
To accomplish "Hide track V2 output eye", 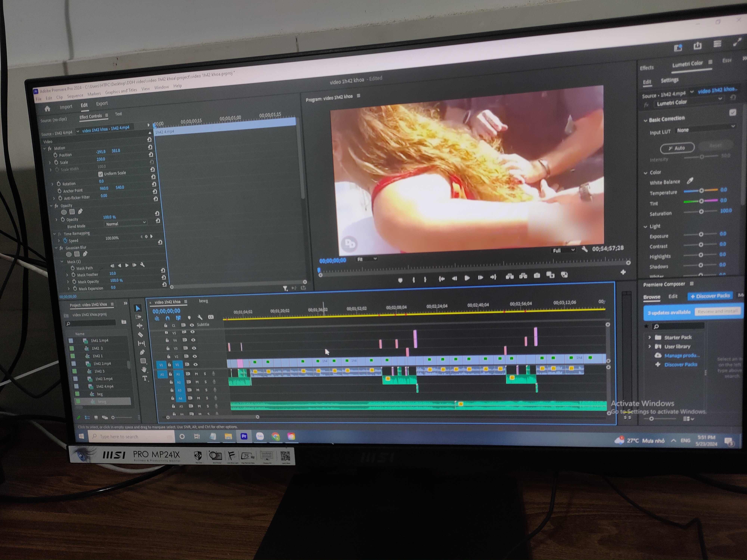I will pyautogui.click(x=195, y=356).
